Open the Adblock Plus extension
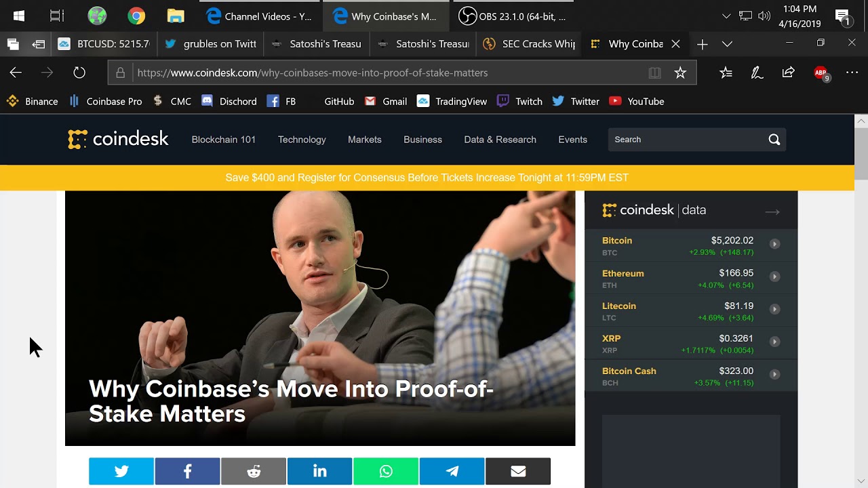 821,73
